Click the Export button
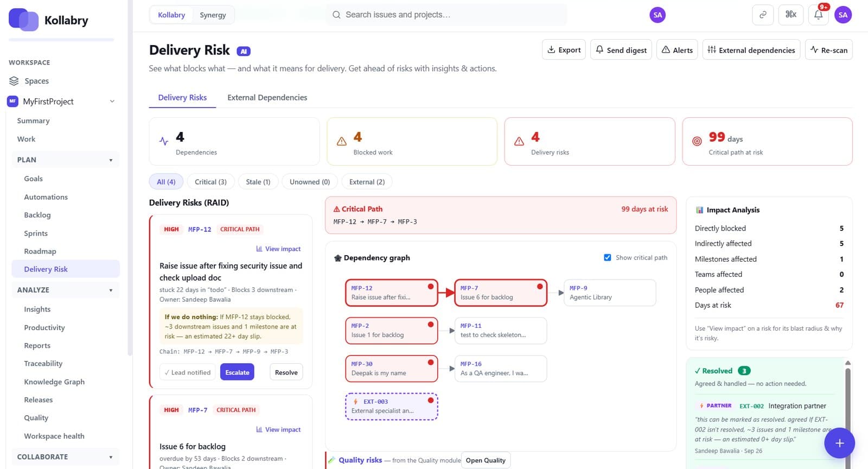 pos(564,49)
